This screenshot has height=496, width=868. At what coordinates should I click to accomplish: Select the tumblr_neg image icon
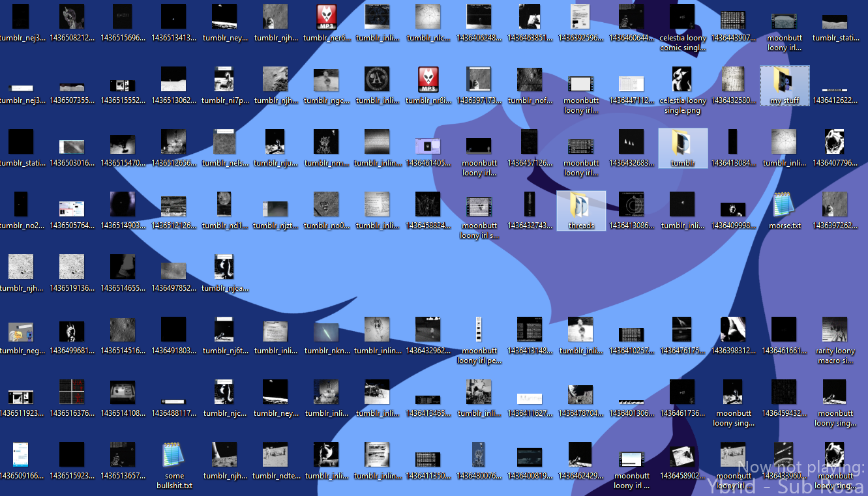(x=22, y=331)
